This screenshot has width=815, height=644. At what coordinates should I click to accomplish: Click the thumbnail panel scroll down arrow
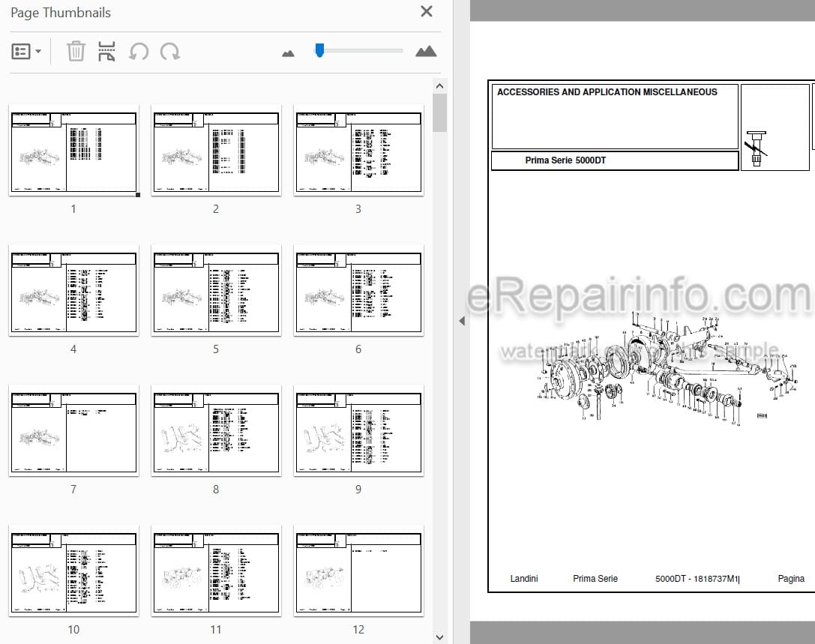pyautogui.click(x=439, y=637)
